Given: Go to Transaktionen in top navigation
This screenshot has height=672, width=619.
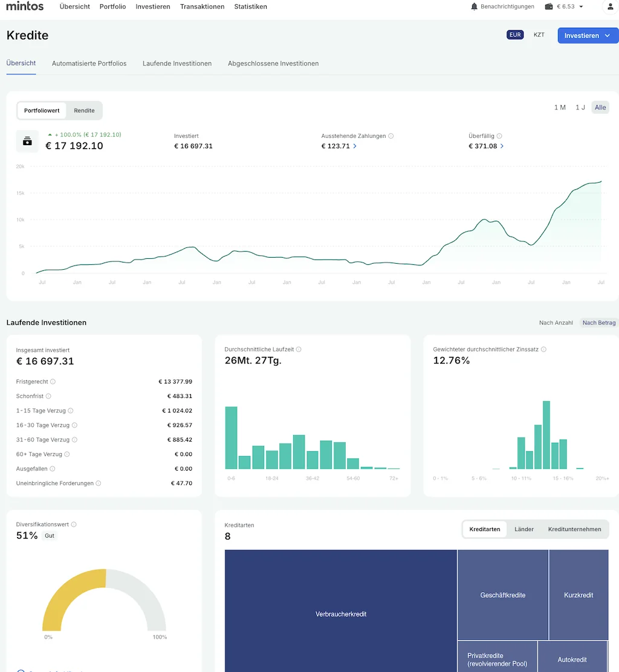Looking at the screenshot, I should point(202,7).
